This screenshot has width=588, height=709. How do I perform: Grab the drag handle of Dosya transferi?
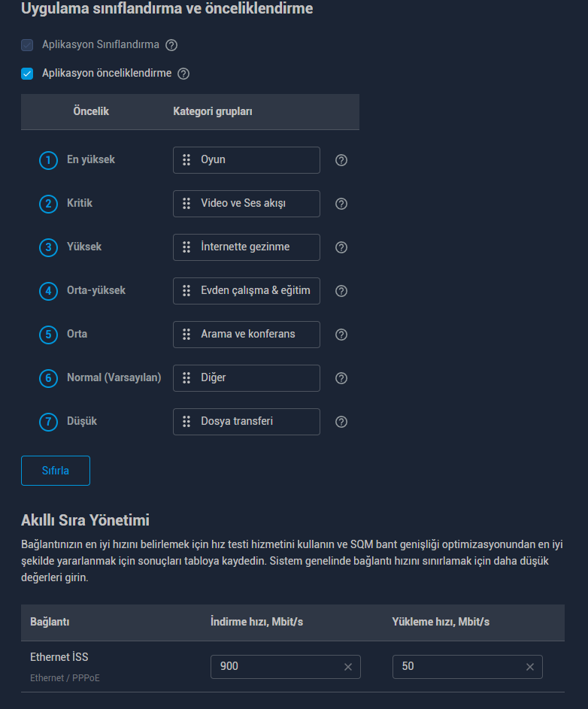click(186, 422)
